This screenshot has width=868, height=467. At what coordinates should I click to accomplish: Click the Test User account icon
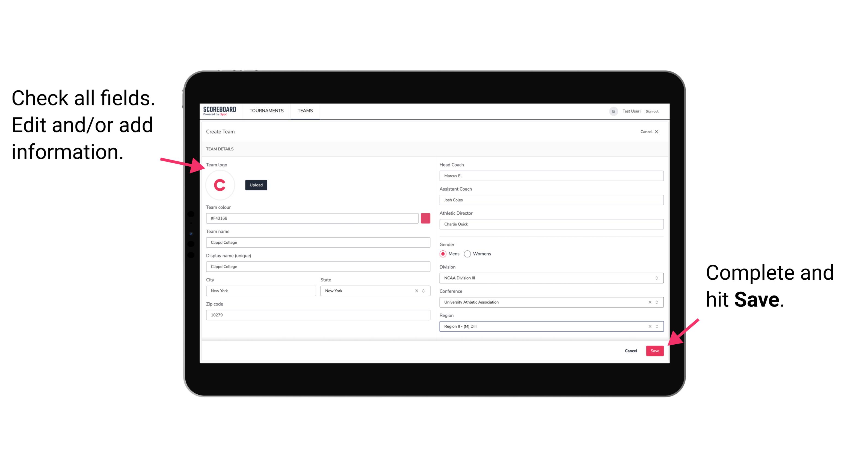612,111
